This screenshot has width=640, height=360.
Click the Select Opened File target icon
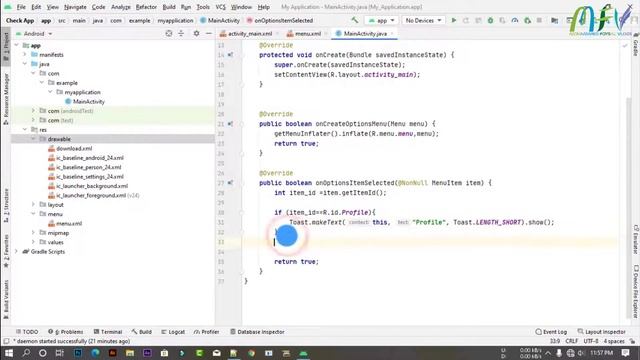tap(169, 33)
